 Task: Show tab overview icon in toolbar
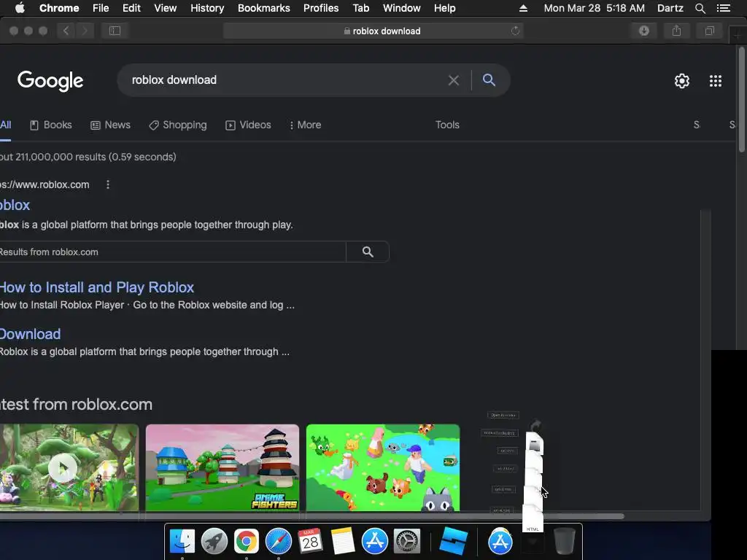(x=709, y=31)
